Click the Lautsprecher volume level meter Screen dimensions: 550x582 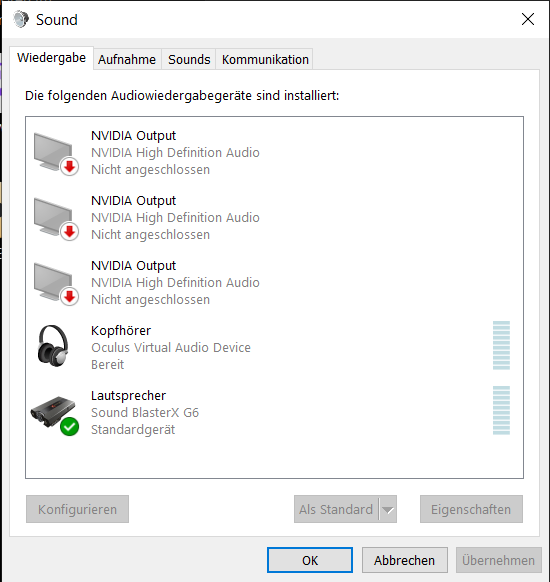tap(501, 410)
